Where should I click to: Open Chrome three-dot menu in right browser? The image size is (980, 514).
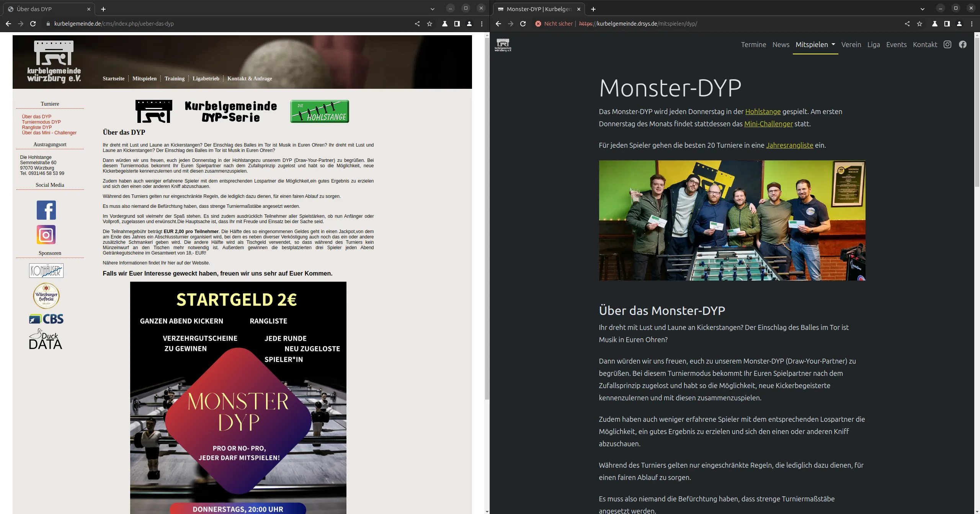click(972, 24)
